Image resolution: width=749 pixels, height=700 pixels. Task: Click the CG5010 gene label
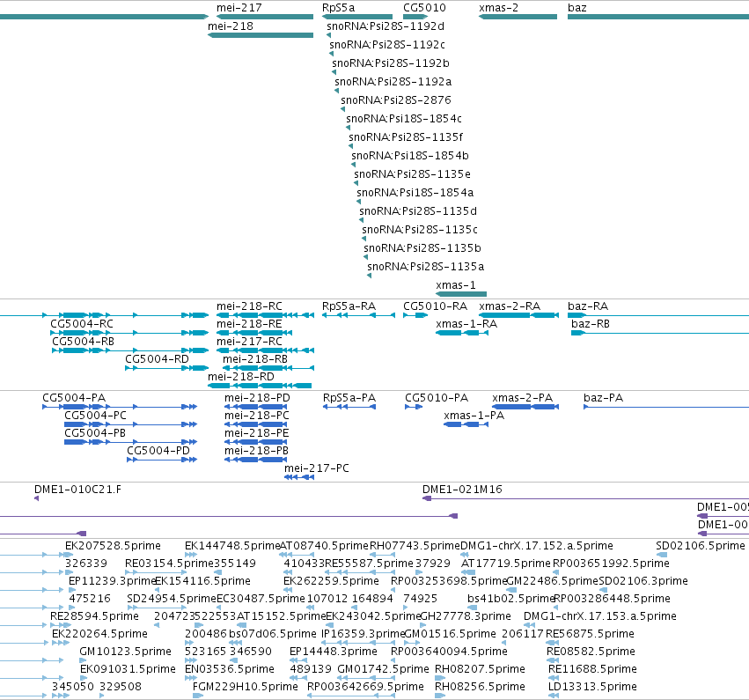424,8
